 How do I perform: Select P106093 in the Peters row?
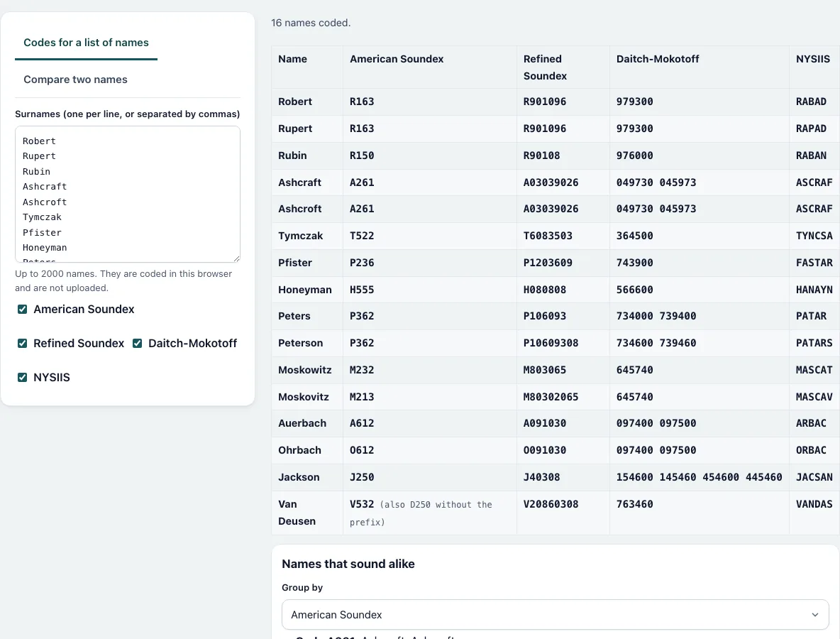pos(545,316)
